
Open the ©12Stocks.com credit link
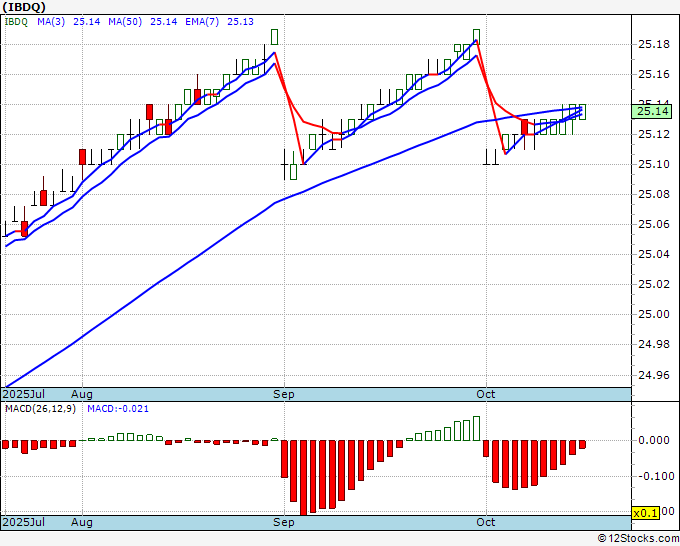click(x=638, y=539)
